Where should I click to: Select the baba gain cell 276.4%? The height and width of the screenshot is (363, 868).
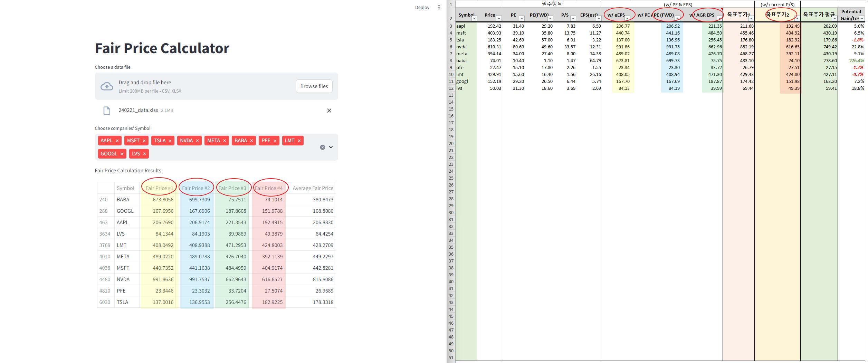[x=851, y=60]
